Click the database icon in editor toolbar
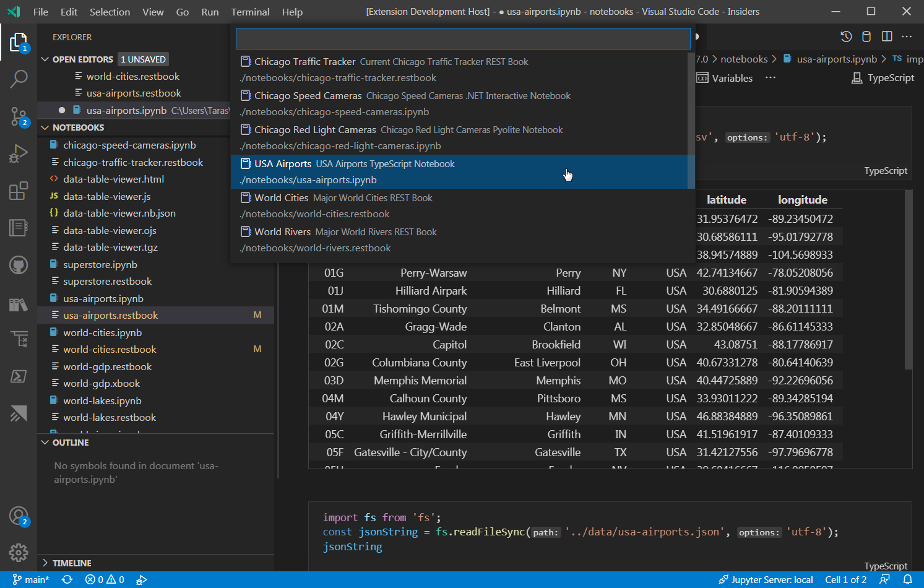This screenshot has height=588, width=924. tap(866, 37)
